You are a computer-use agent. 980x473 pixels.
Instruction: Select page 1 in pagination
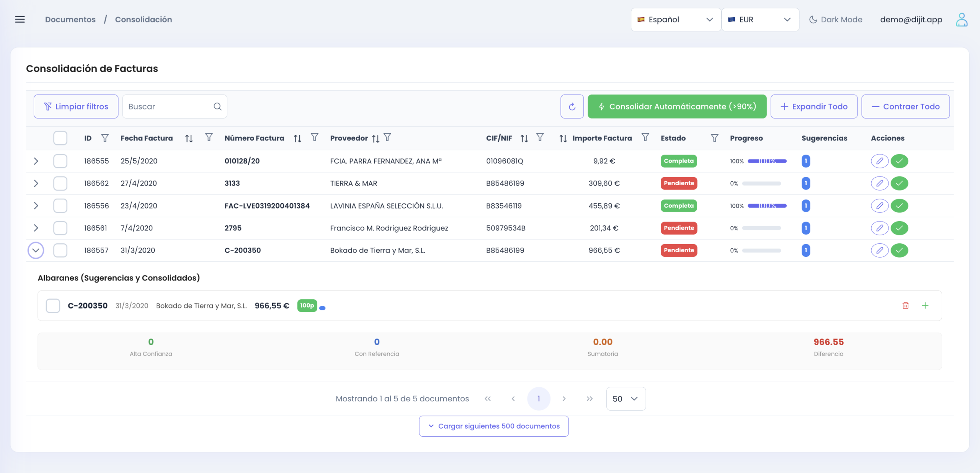pyautogui.click(x=538, y=399)
